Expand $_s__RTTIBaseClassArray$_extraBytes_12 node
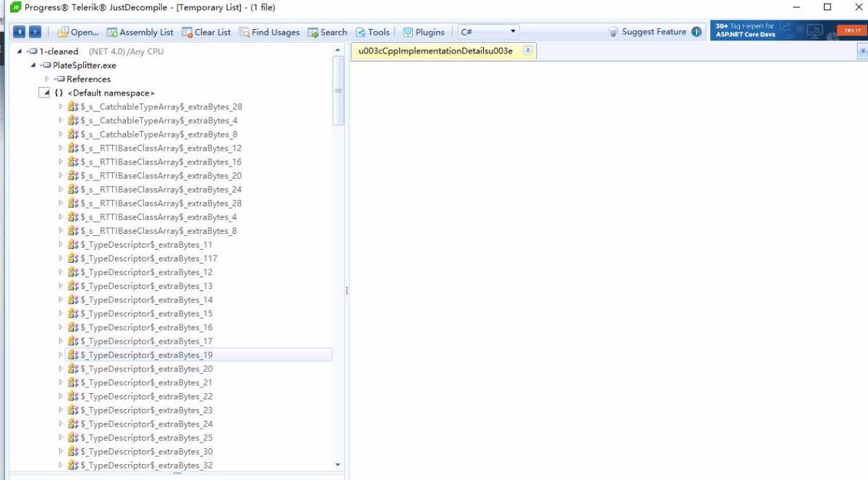Viewport: 868px width, 480px height. (61, 148)
